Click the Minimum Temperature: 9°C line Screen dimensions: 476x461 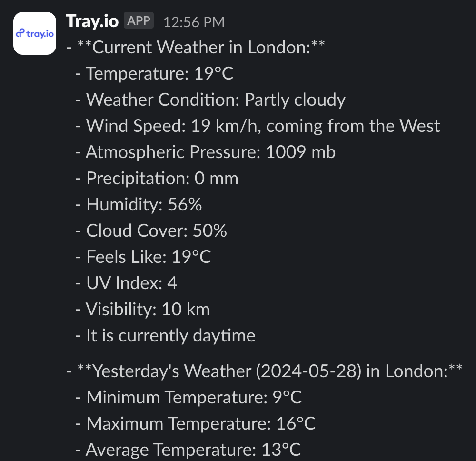coord(188,397)
